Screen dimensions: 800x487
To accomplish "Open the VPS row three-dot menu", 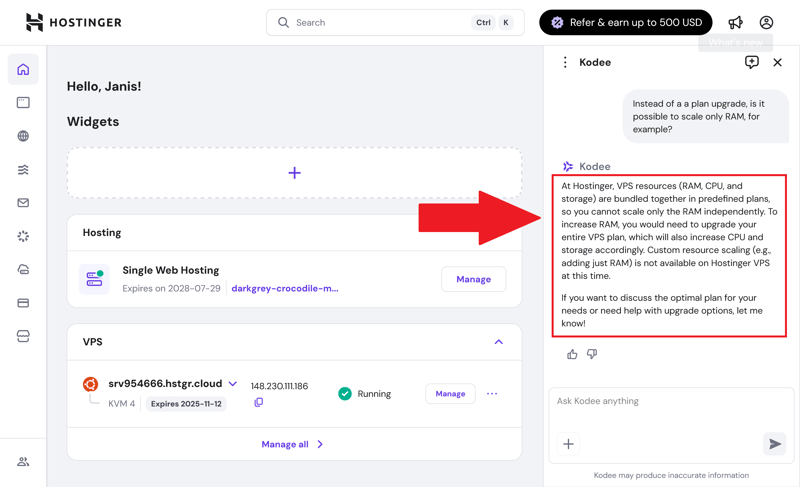I will click(x=492, y=394).
